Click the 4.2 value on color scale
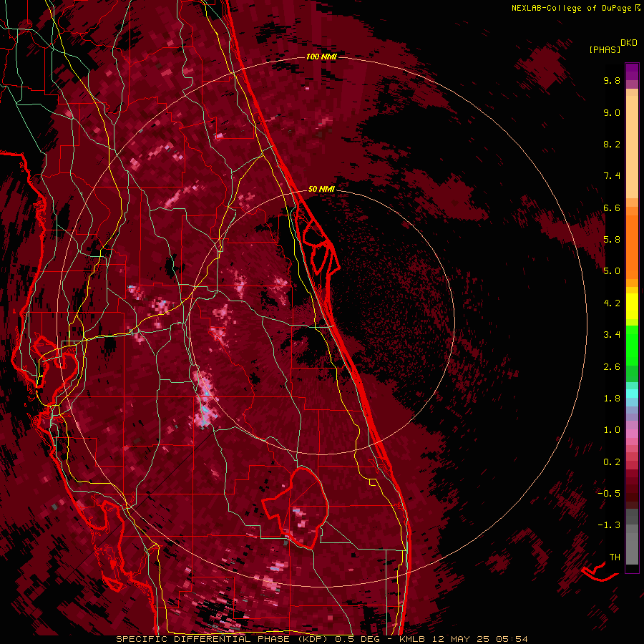Viewport: 644px width, 644px height. (x=612, y=303)
